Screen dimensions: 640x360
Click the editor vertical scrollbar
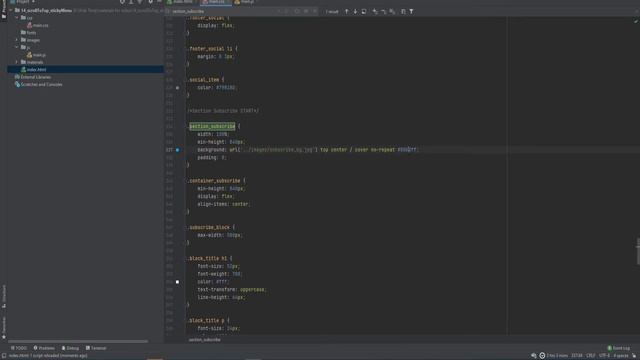click(x=638, y=251)
